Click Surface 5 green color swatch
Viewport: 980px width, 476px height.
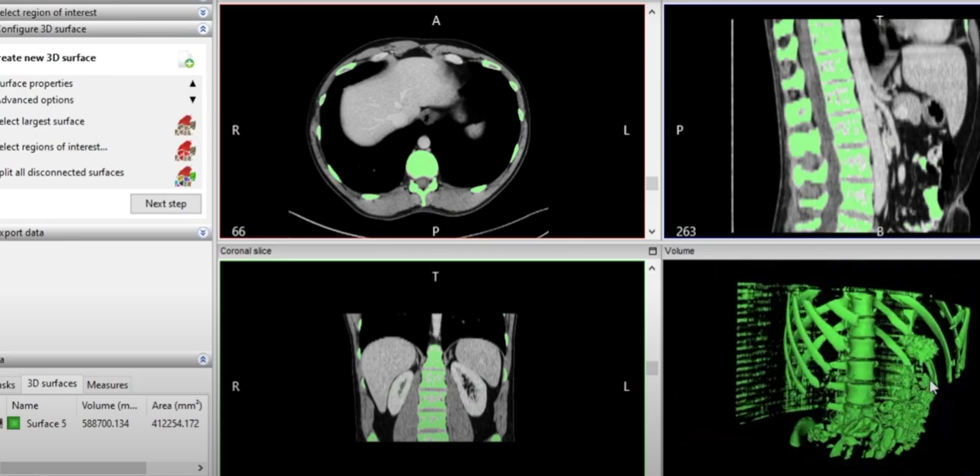tap(14, 423)
